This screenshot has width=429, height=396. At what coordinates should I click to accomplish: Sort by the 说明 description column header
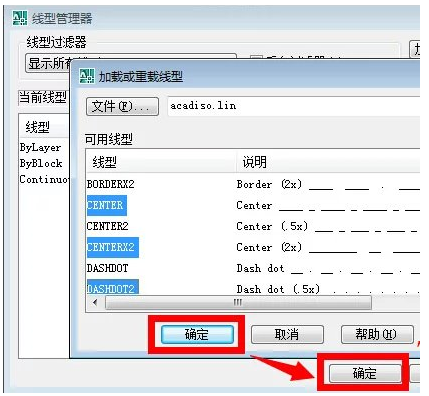(x=328, y=162)
